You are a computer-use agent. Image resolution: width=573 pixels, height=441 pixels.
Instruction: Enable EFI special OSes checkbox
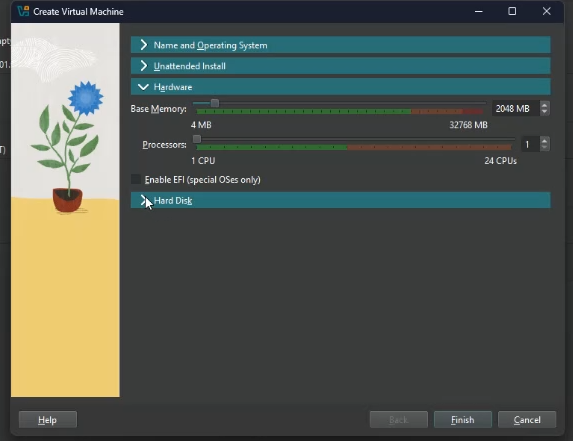point(136,179)
